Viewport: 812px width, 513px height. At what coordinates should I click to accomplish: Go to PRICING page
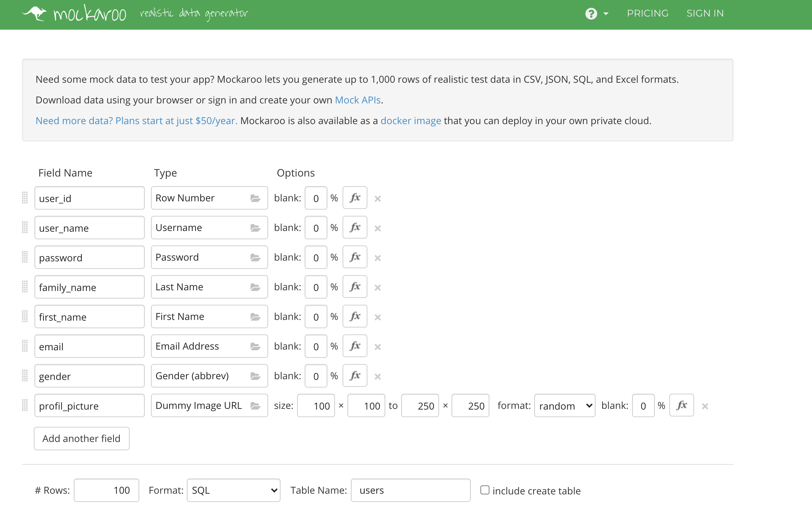coord(647,13)
